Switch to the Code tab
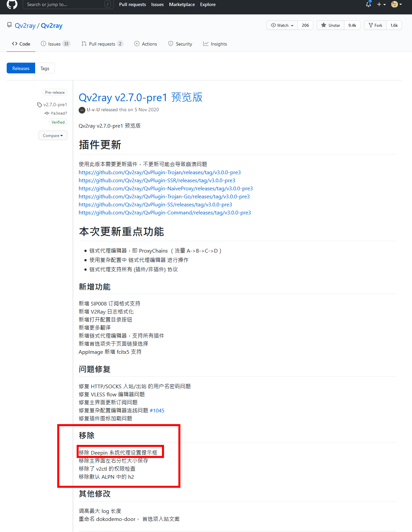The width and height of the screenshot is (412, 532). click(x=21, y=44)
